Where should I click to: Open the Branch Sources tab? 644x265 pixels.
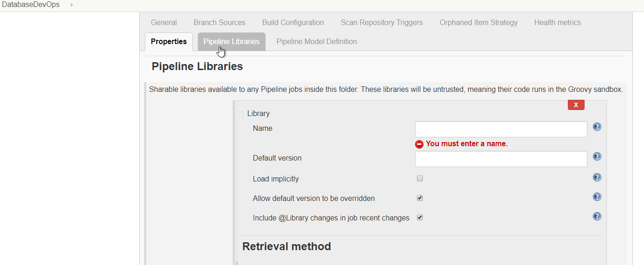219,22
